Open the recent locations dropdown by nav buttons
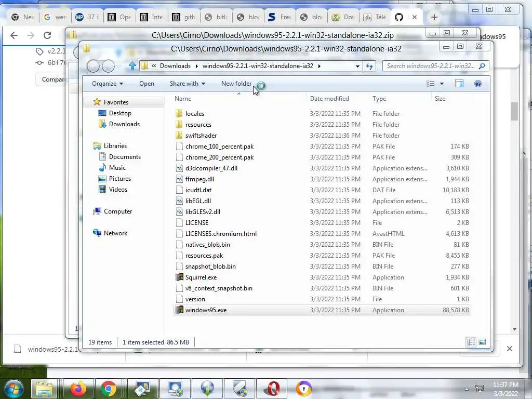 click(118, 66)
